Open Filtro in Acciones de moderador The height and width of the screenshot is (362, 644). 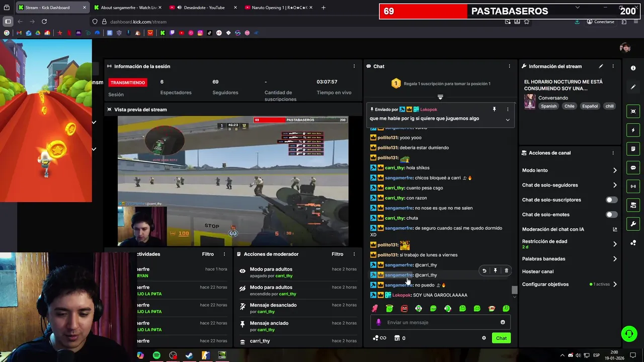pos(338,254)
